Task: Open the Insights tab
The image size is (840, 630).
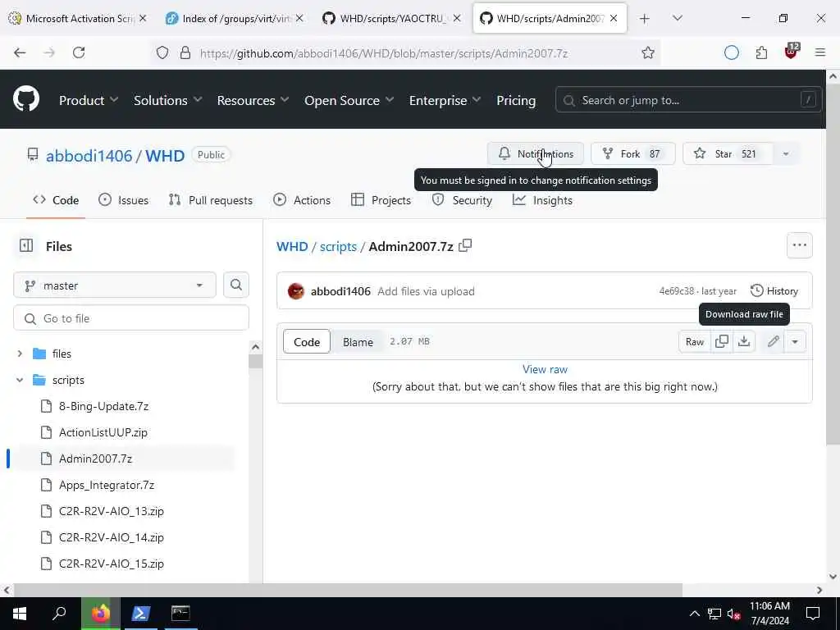Action: [x=543, y=200]
